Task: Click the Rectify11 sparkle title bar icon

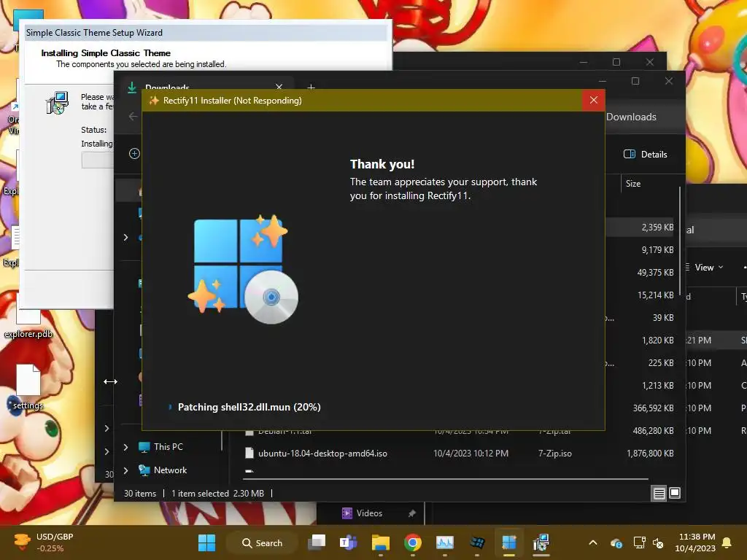Action: (x=153, y=101)
